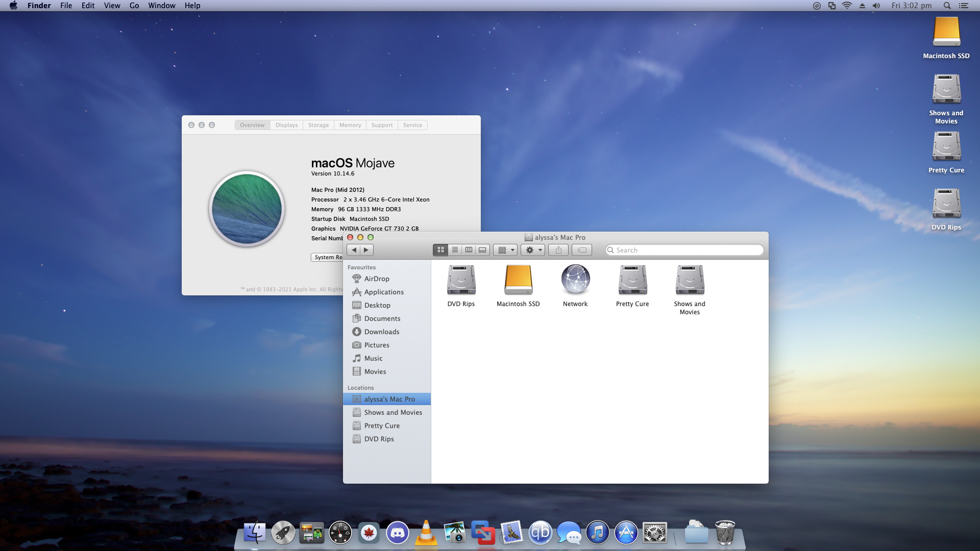Screen dimensions: 980x551
Task: Switch to Memory tab in About window
Action: [x=350, y=125]
